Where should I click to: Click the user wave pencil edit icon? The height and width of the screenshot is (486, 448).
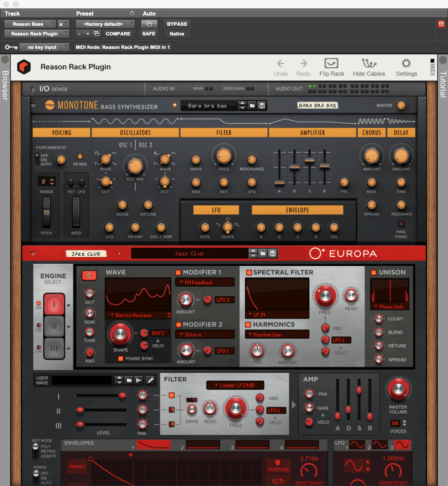pos(151,380)
